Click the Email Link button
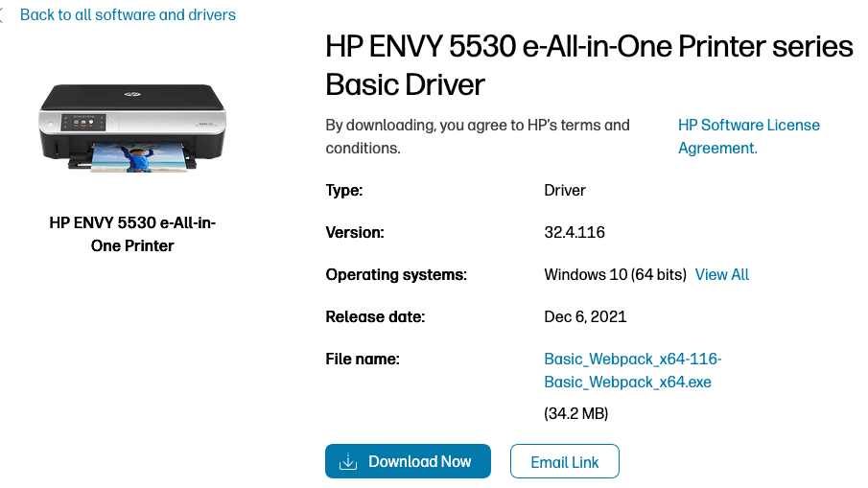868x488 pixels. (x=564, y=462)
